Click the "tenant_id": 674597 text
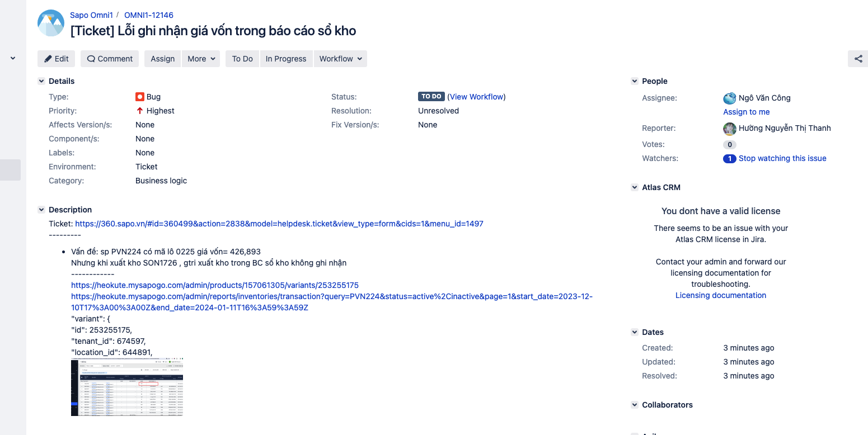 (x=109, y=341)
